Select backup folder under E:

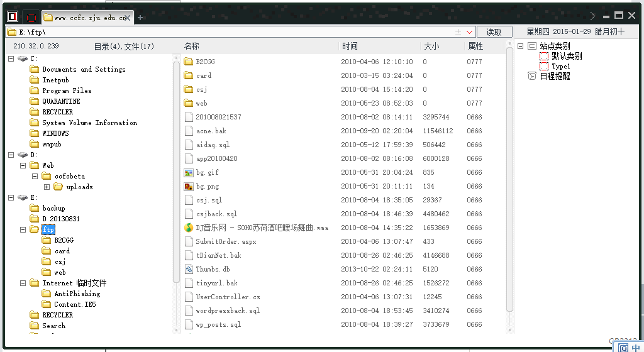pos(54,208)
